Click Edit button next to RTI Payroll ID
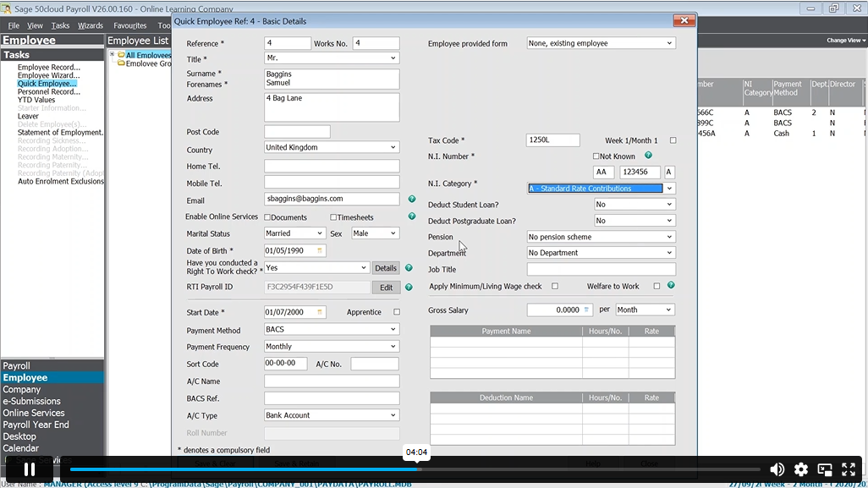 (386, 288)
